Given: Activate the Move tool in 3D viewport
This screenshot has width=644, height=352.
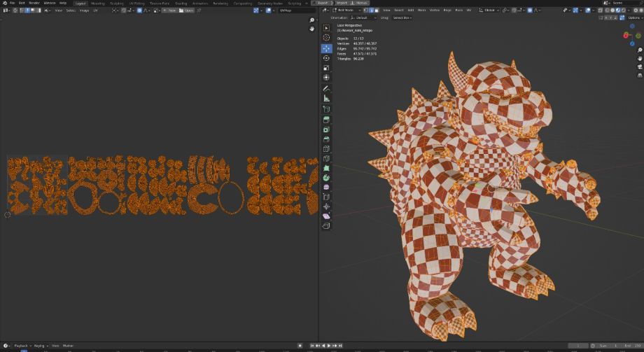Looking at the screenshot, I should click(x=326, y=48).
